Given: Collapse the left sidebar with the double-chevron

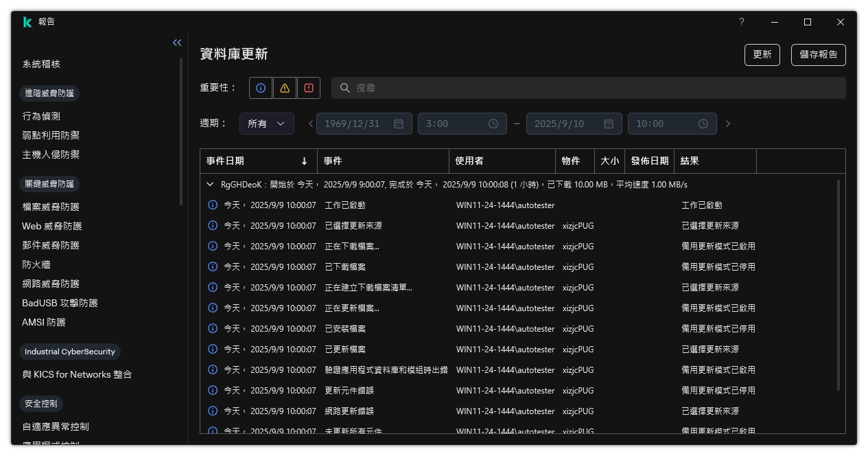Looking at the screenshot, I should click(x=177, y=43).
